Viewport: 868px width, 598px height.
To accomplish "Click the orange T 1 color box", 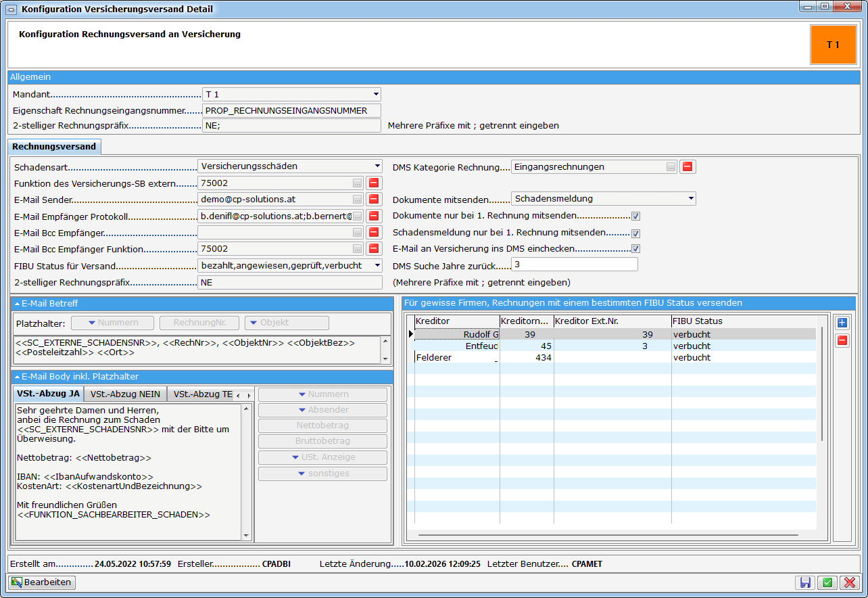I will (x=832, y=45).
